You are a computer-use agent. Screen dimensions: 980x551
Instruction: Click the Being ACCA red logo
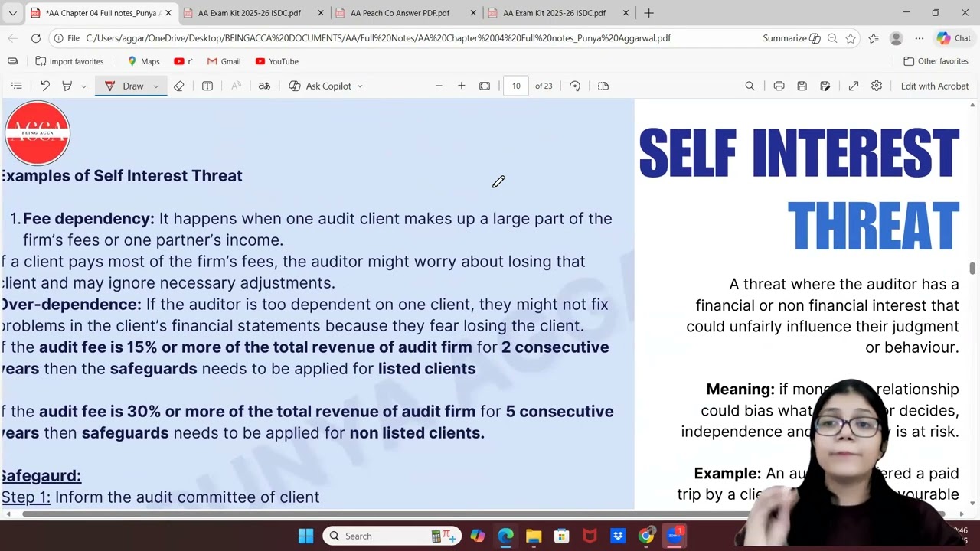[x=38, y=133]
